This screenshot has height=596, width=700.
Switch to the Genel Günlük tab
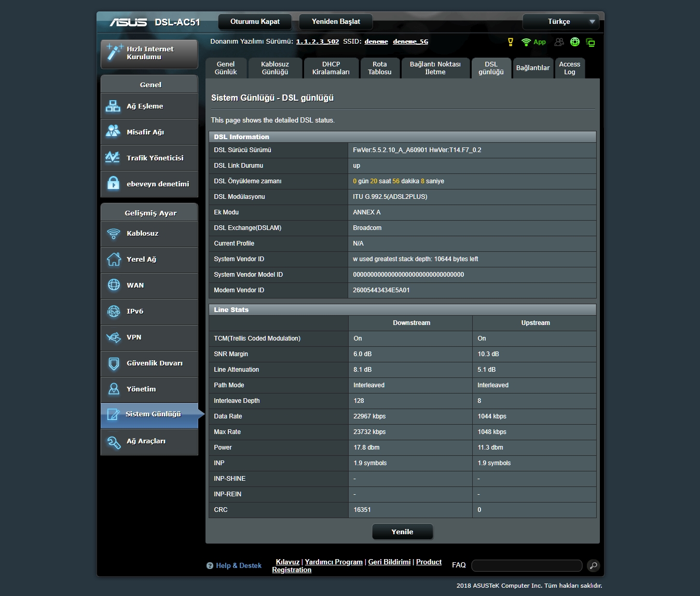click(226, 68)
